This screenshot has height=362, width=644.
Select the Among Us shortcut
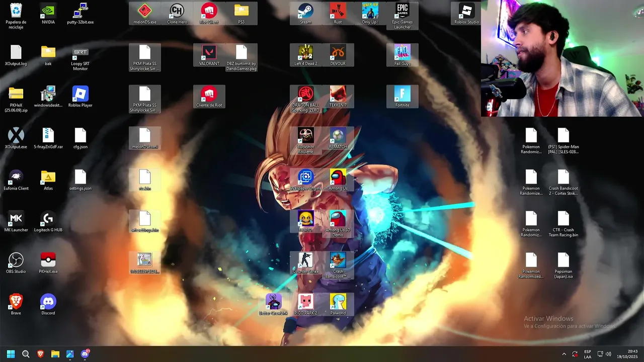pyautogui.click(x=338, y=180)
